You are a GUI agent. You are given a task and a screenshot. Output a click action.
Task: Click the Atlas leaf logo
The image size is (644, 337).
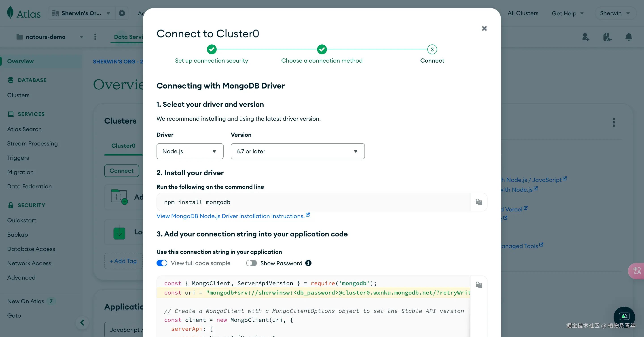pyautogui.click(x=10, y=13)
